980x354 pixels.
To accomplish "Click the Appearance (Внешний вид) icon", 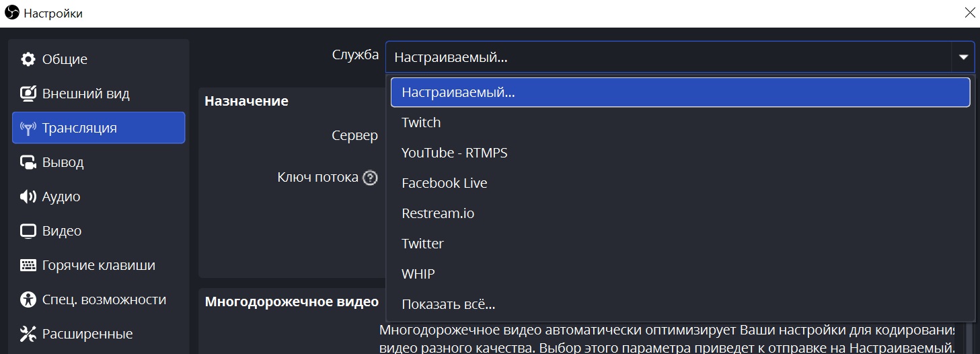I will [28, 94].
